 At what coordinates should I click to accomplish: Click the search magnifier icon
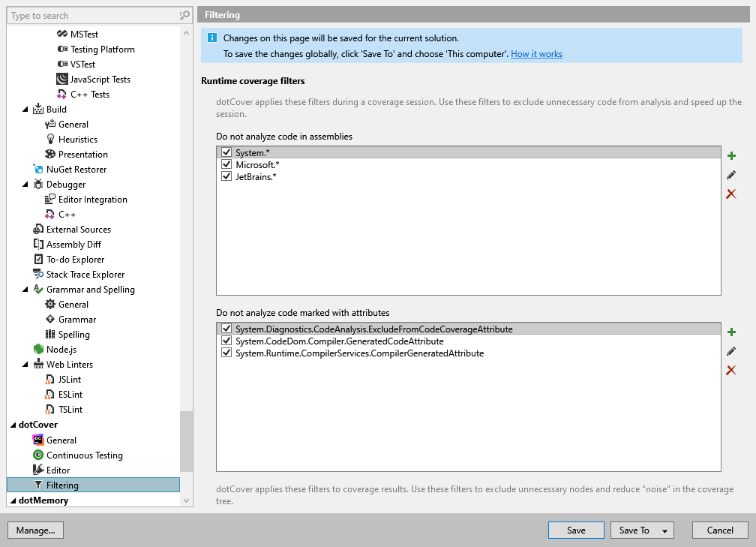[184, 16]
